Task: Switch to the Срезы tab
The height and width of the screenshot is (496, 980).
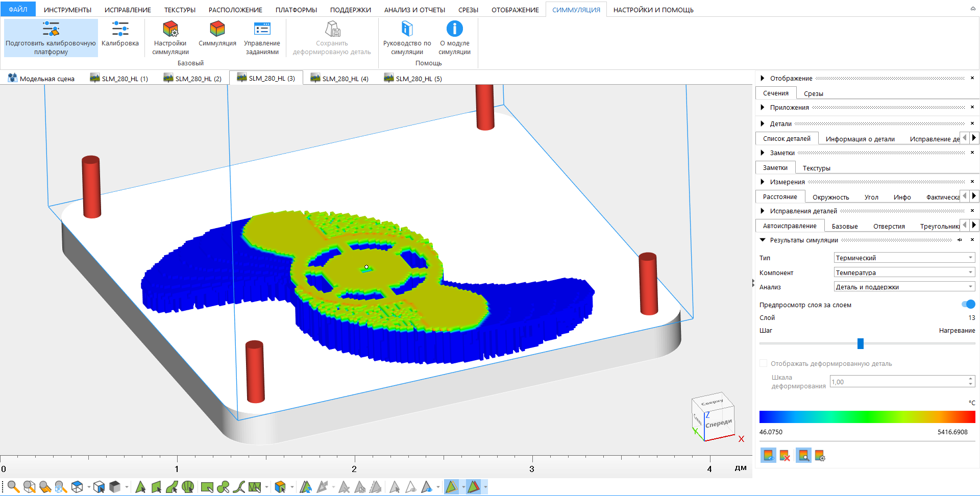Action: (x=813, y=93)
